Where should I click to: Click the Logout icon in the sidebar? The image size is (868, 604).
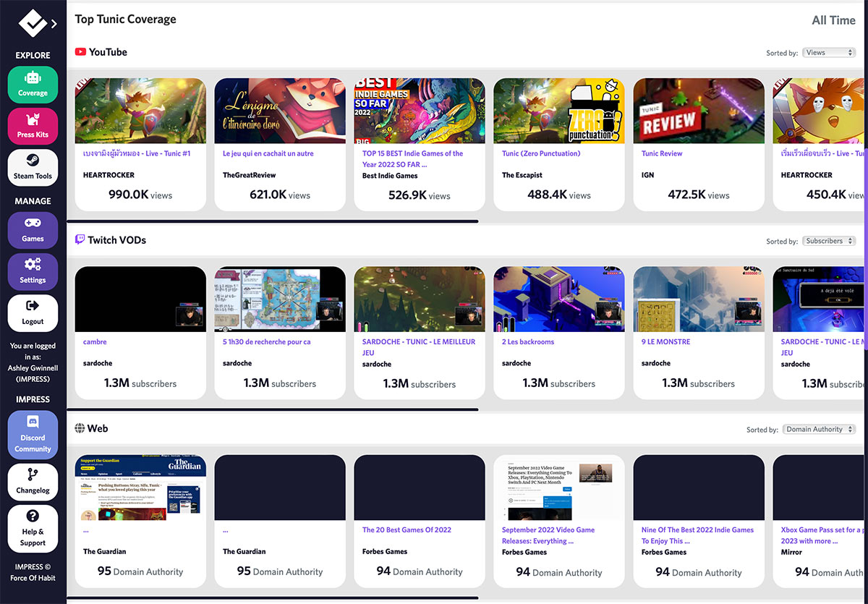pos(33,312)
